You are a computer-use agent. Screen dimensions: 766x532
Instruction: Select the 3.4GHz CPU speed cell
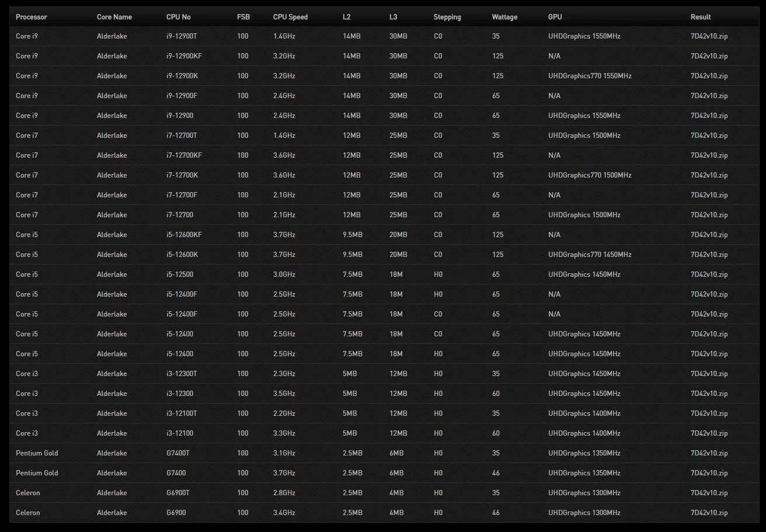[x=284, y=513]
